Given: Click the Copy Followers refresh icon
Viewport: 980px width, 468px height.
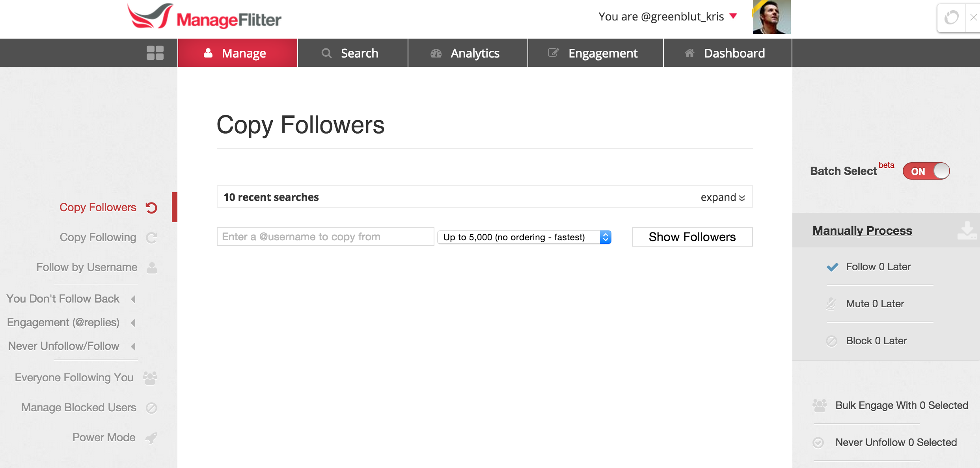Looking at the screenshot, I should (x=151, y=208).
